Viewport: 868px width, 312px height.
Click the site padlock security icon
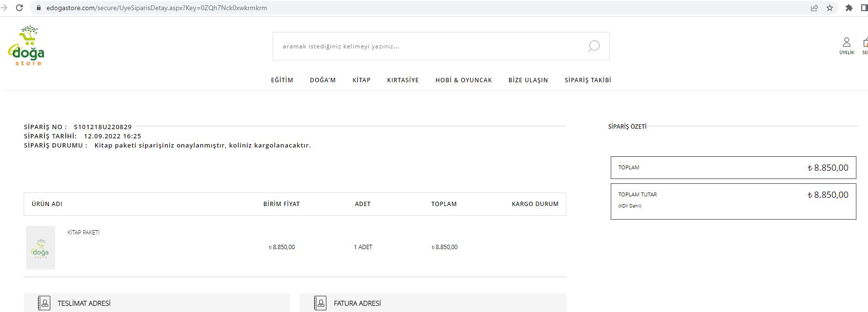[39, 8]
